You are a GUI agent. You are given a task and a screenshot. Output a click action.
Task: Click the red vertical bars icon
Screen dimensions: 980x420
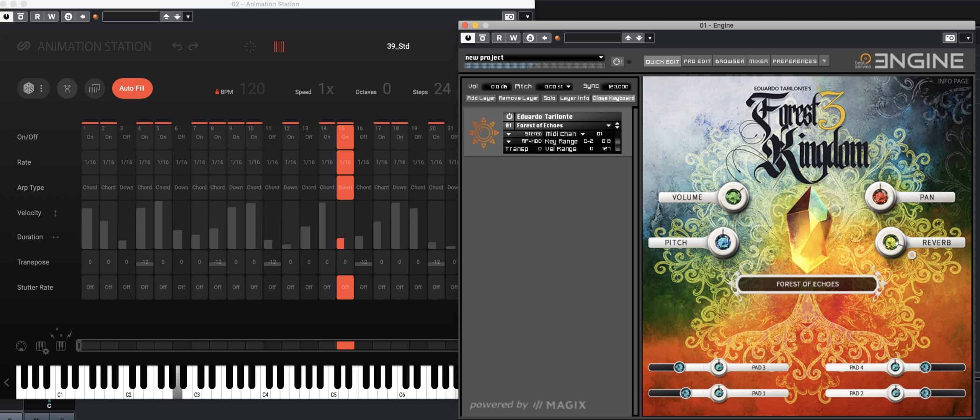click(279, 47)
